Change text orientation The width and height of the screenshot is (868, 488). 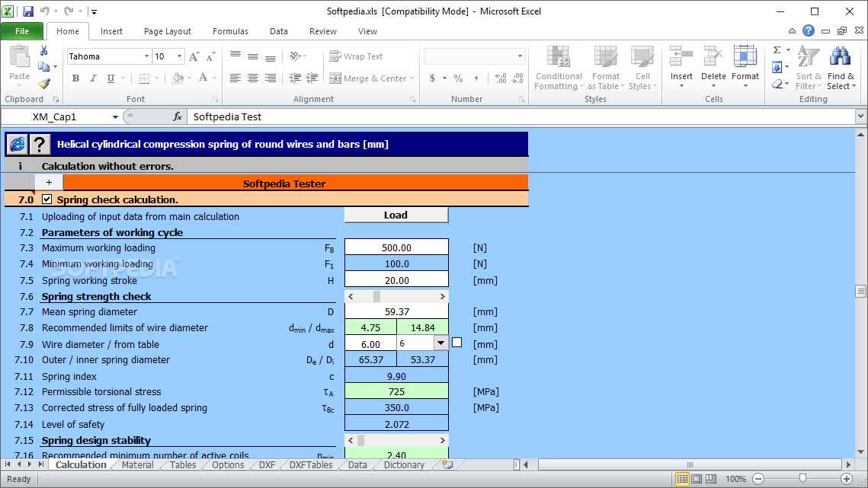coord(295,56)
